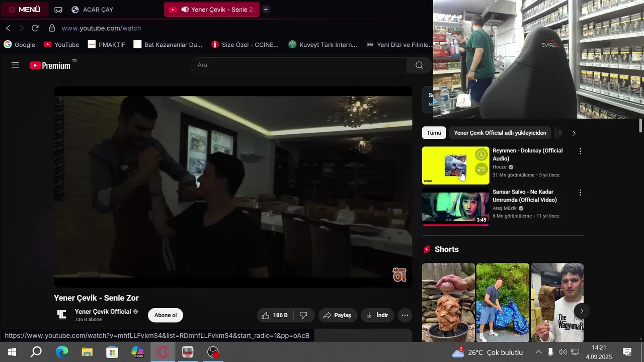Open the Wagyumafia shirt Shorts thumbnail
Screen dimensions: 644x362
[557, 303]
